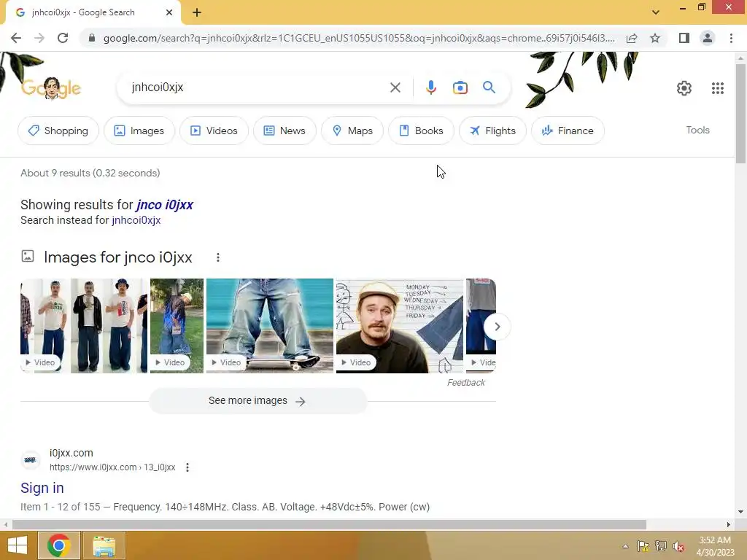Open the search Tools options
The height and width of the screenshot is (560, 747).
tap(697, 130)
